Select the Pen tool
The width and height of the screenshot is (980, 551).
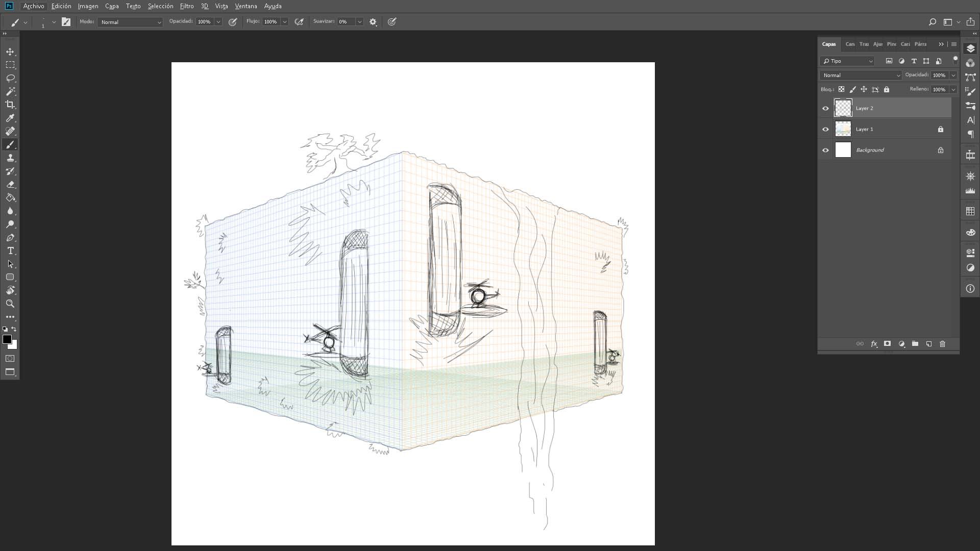pos(10,238)
